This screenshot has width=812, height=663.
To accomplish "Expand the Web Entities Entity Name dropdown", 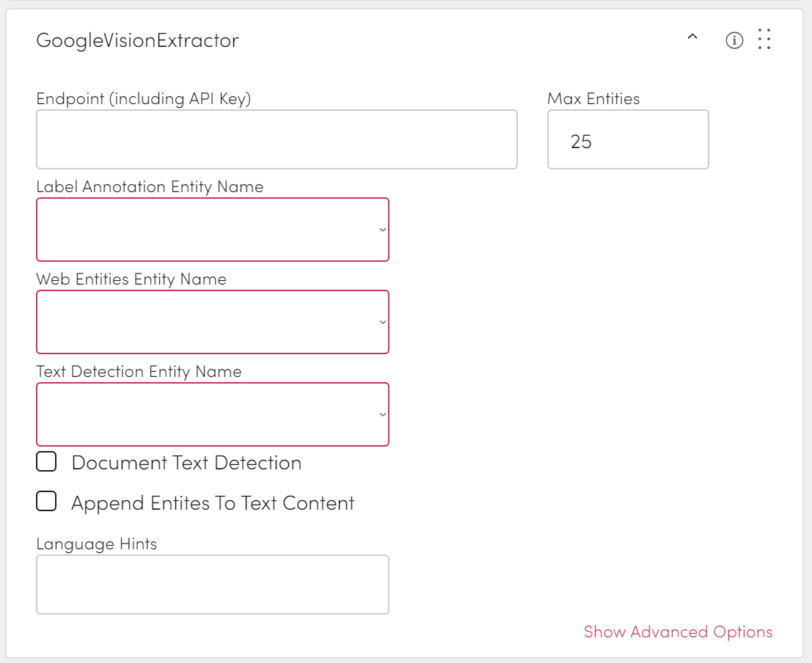I will [213, 322].
